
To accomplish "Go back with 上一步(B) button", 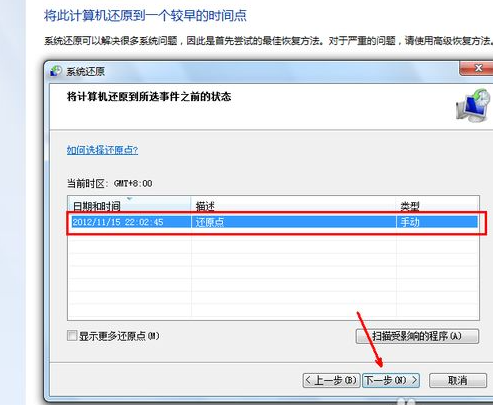I will coord(331,380).
